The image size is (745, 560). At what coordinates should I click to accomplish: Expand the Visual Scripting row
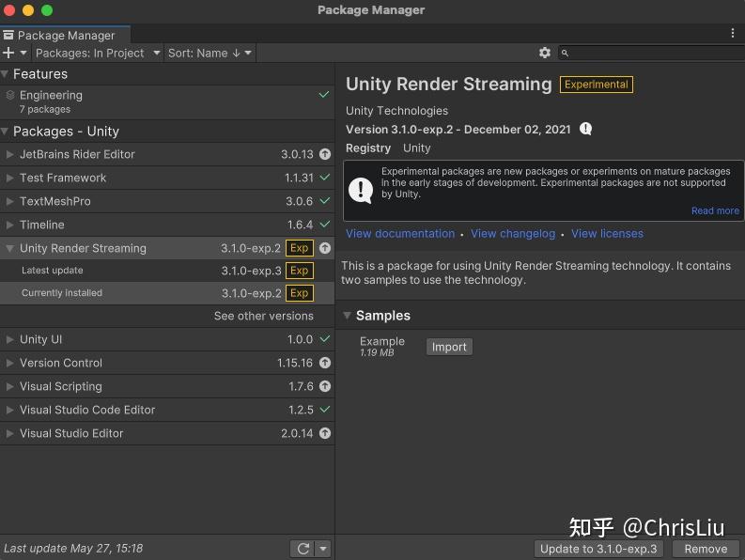[x=9, y=386]
